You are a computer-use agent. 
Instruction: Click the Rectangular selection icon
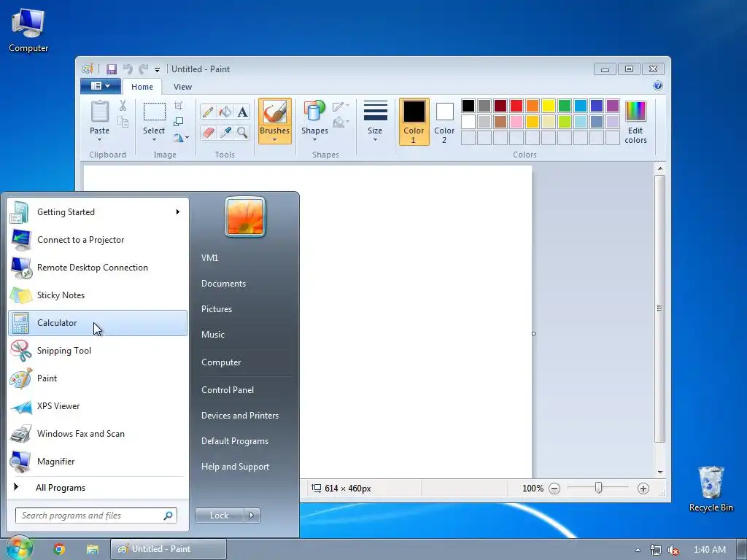tap(155, 112)
